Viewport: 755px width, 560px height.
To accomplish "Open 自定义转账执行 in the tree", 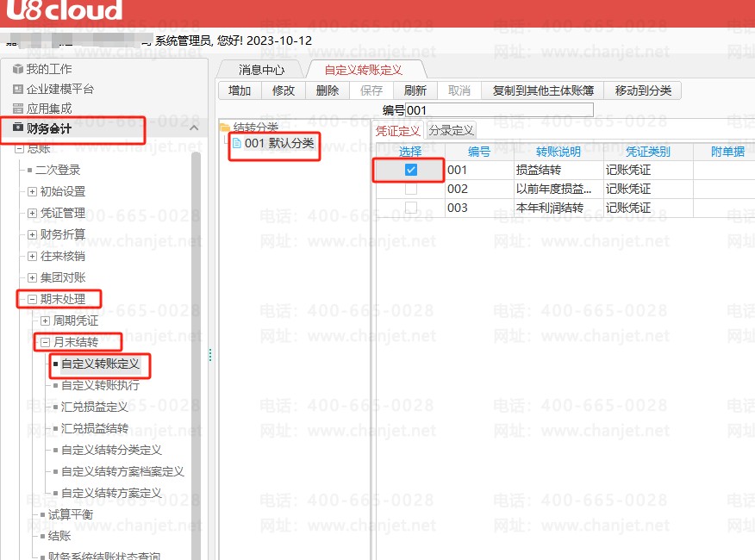I will point(100,385).
